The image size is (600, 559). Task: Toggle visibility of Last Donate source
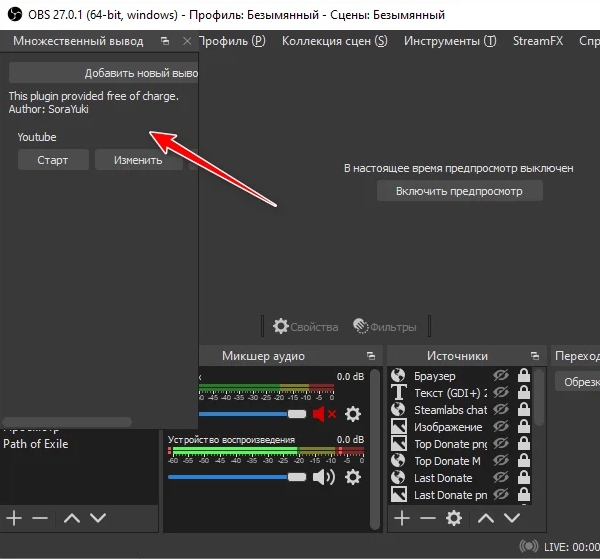click(501, 478)
